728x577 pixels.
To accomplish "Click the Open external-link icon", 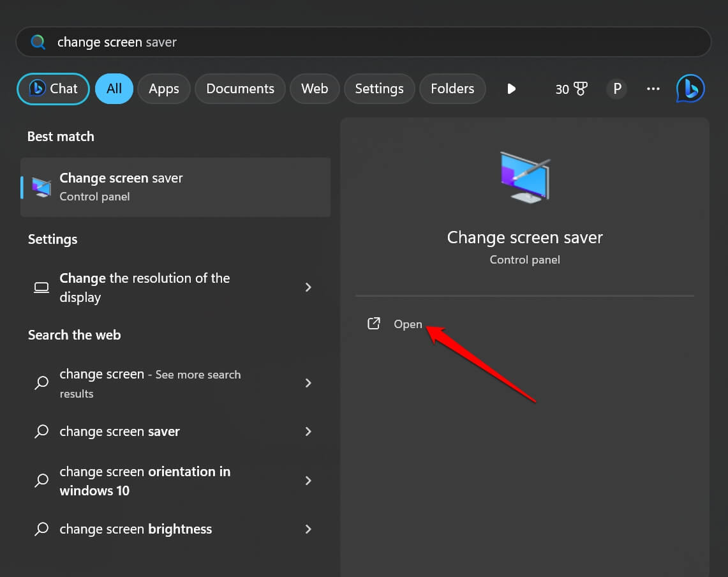I will pyautogui.click(x=374, y=324).
